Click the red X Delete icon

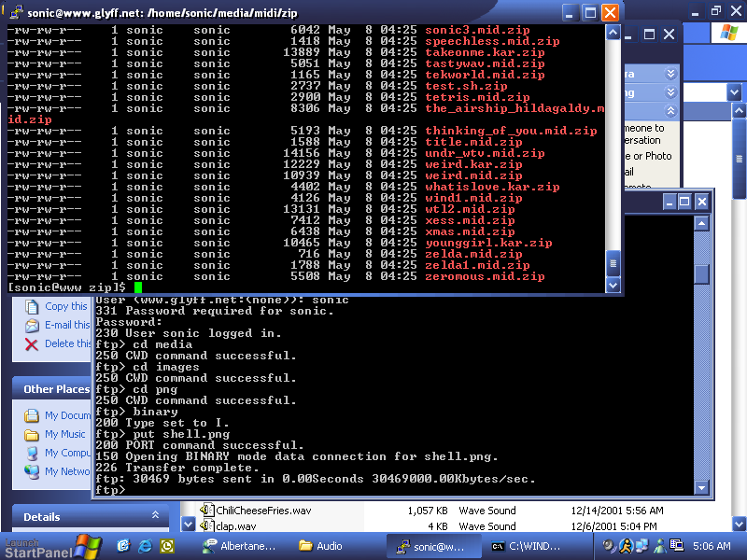(x=32, y=343)
